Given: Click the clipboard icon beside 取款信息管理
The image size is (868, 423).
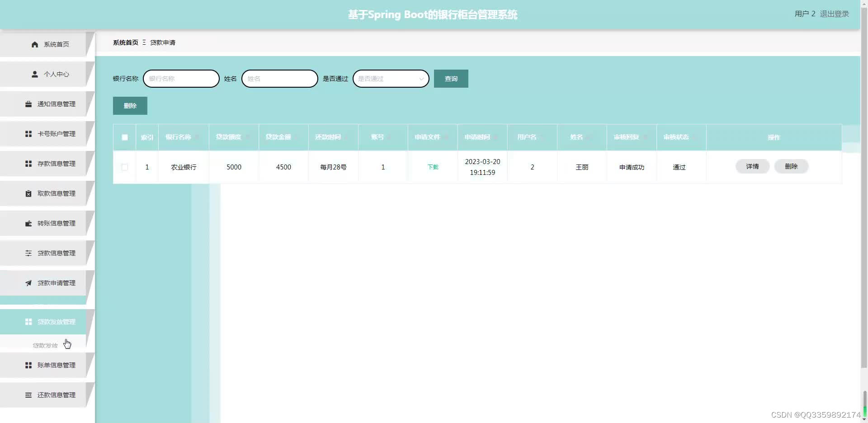Looking at the screenshot, I should tap(28, 193).
